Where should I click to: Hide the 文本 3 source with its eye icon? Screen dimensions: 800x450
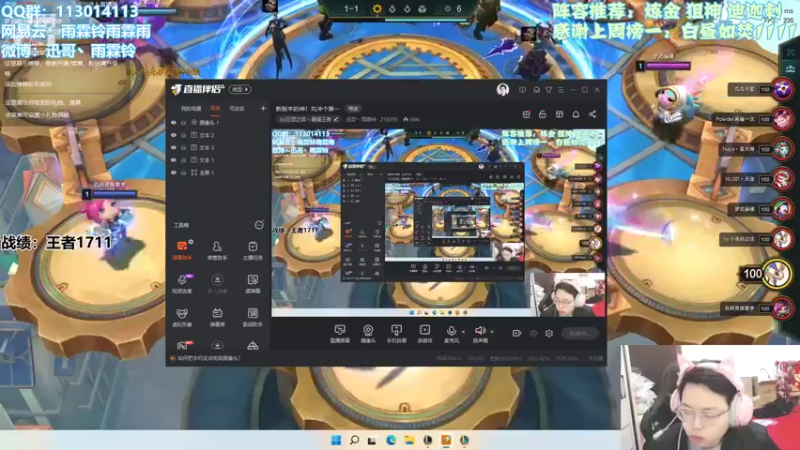click(x=173, y=147)
